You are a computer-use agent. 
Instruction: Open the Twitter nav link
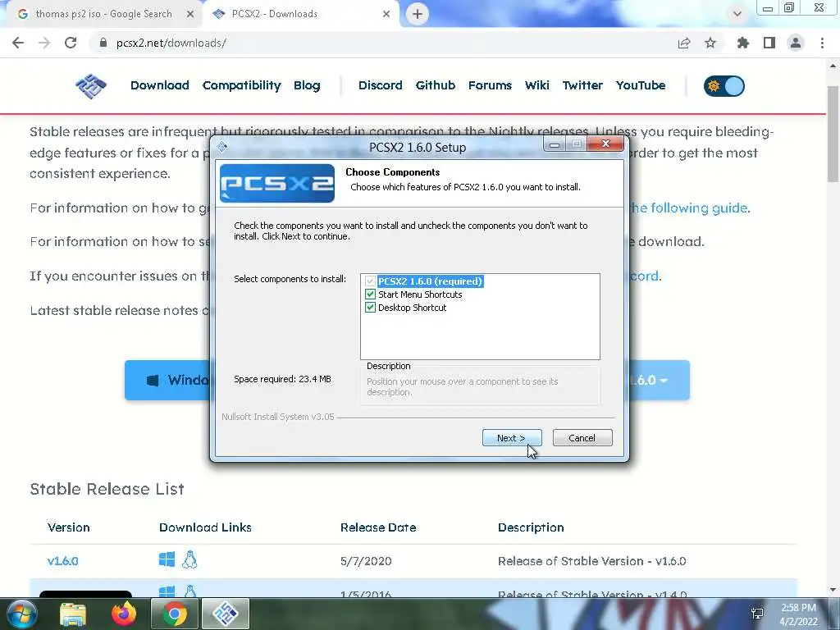point(583,85)
